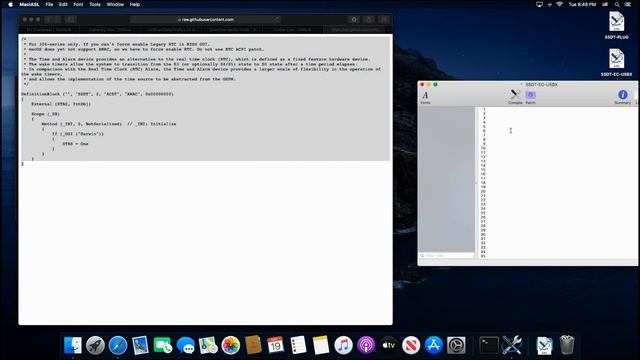Open Maps from the dock
This screenshot has height=360, width=640.
208,345
